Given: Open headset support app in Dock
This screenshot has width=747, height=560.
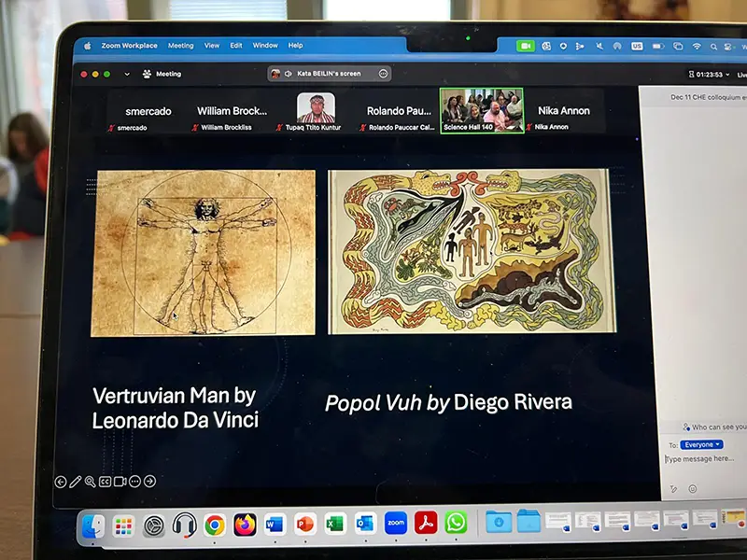Looking at the screenshot, I should coord(184,525).
